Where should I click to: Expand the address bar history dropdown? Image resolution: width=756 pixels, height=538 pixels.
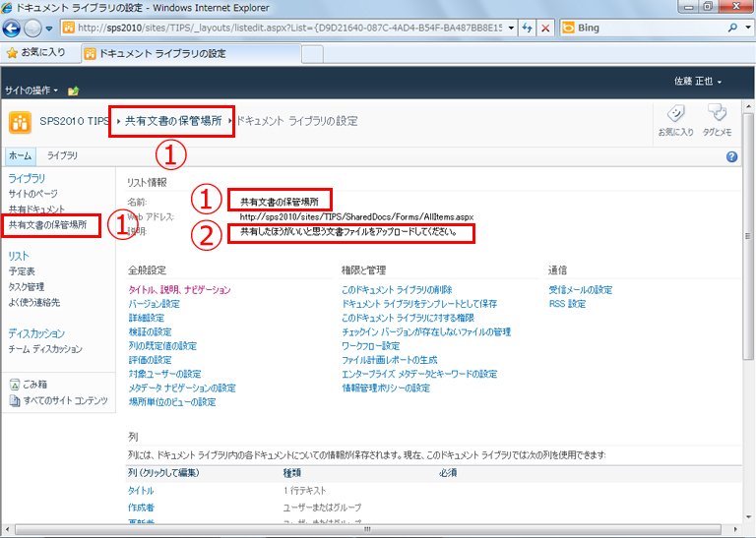tap(511, 28)
